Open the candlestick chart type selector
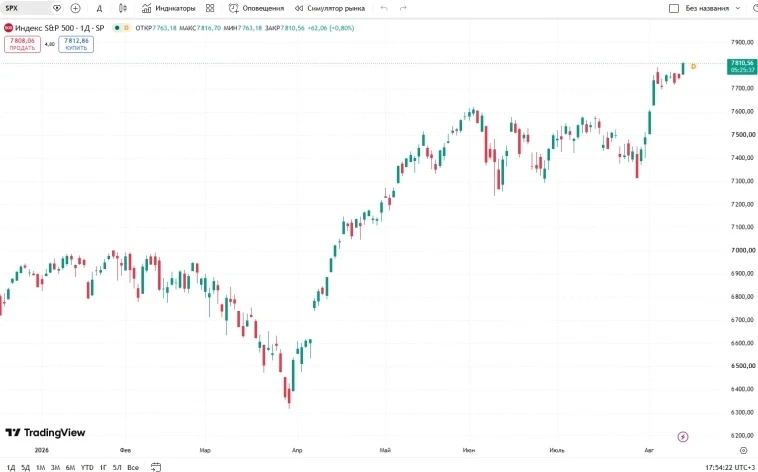The width and height of the screenshot is (758, 472). (123, 8)
